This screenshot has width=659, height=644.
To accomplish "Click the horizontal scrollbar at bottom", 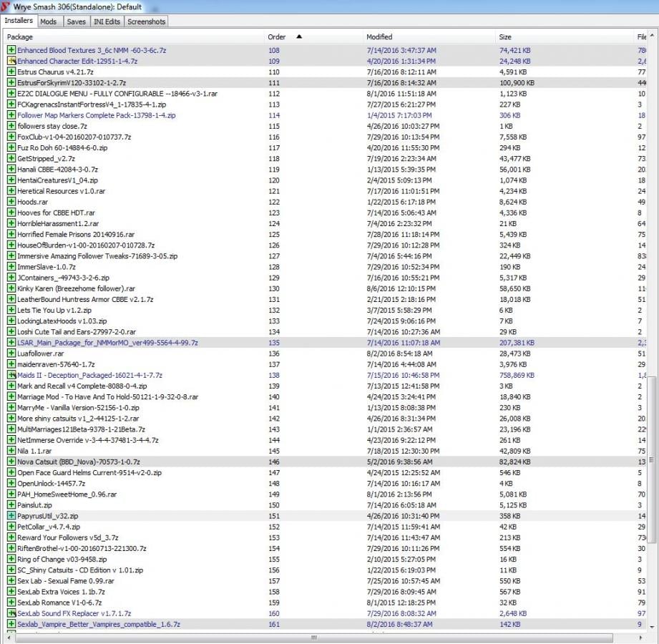I will 314,638.
